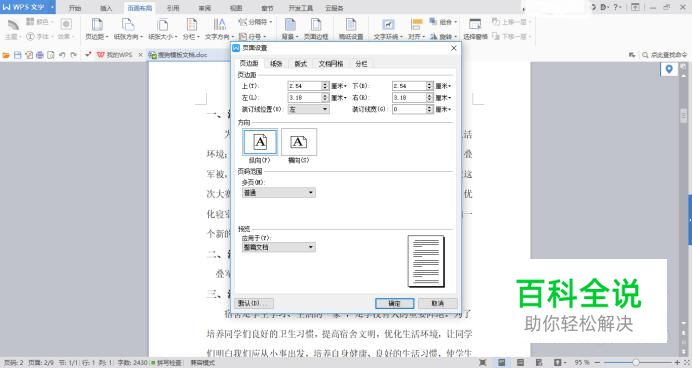
Task: Click the stepper arrows of 装订线宽 gutter width
Action: pyautogui.click(x=429, y=109)
